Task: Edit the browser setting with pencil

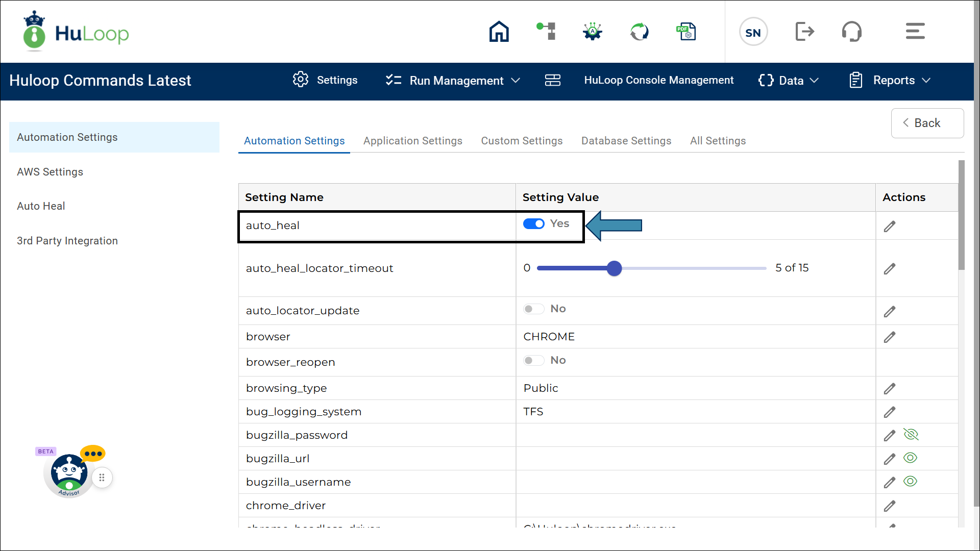Action: [889, 337]
